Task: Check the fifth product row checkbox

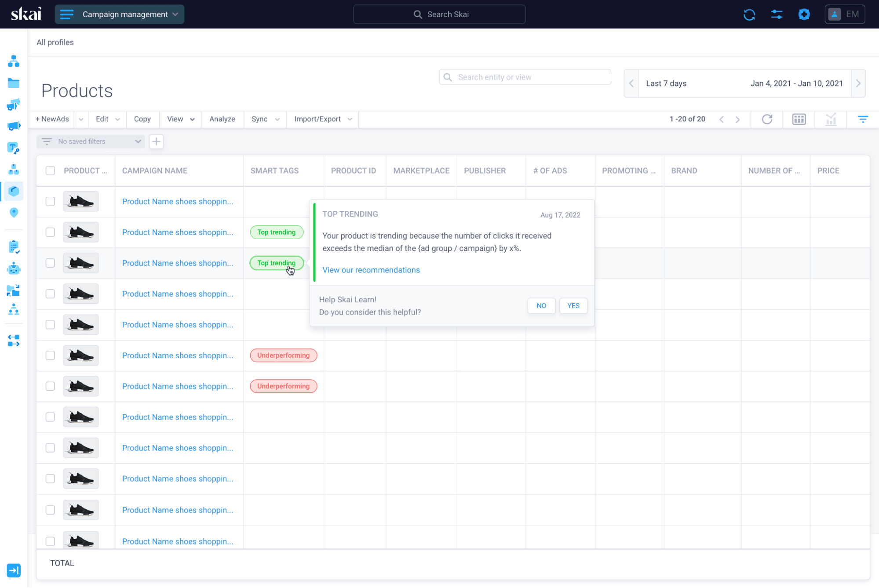Action: 50,324
